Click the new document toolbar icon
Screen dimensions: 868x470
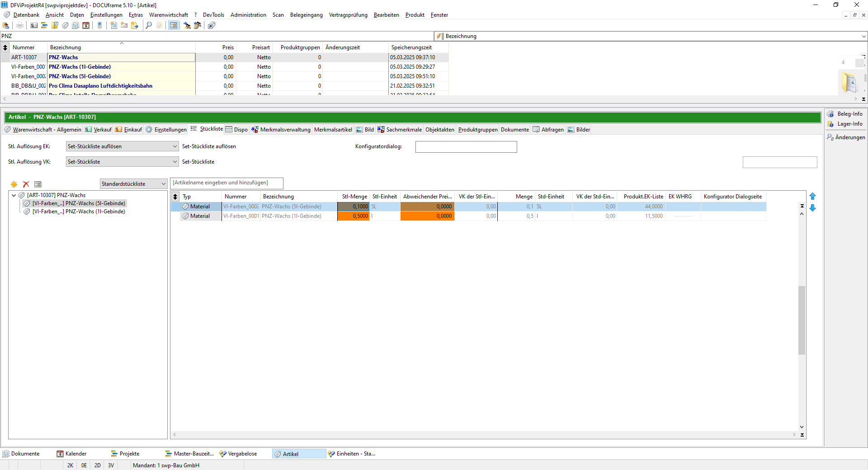tap(114, 25)
